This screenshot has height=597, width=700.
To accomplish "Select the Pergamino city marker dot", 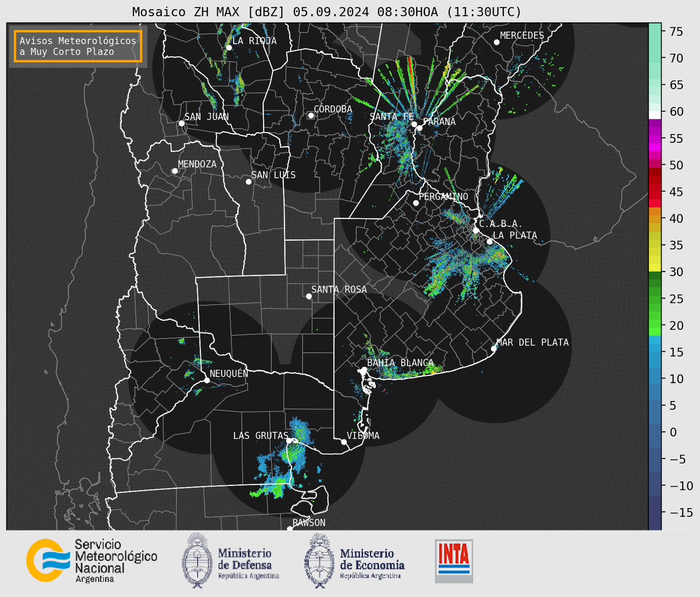I will click(x=416, y=203).
